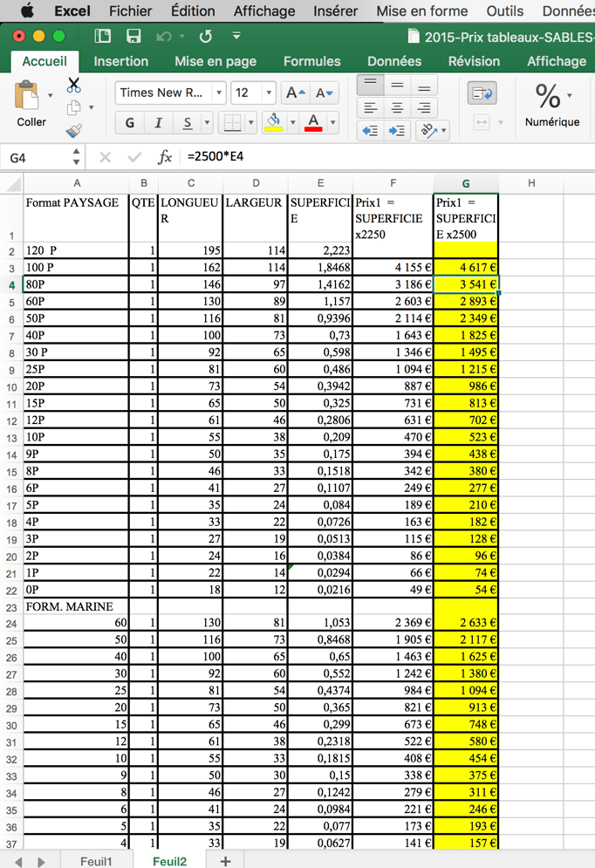Open the fill color dropdown arrow
The width and height of the screenshot is (595, 868).
click(292, 122)
